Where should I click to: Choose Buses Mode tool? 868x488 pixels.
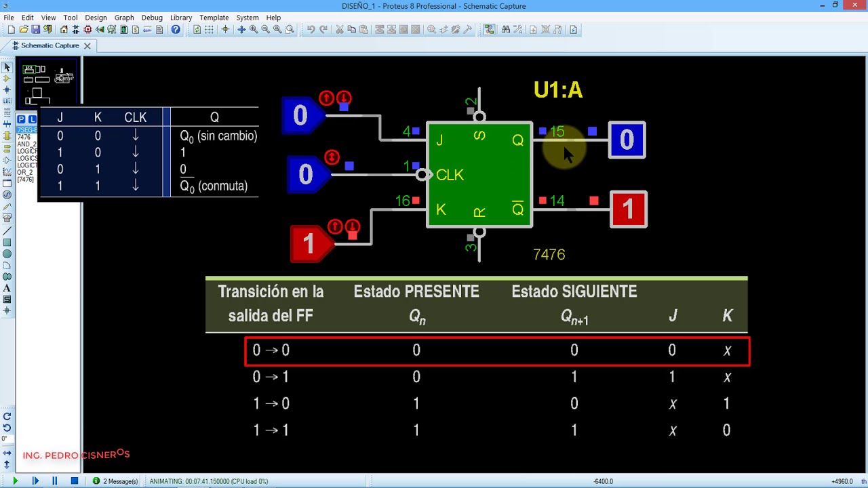point(7,125)
